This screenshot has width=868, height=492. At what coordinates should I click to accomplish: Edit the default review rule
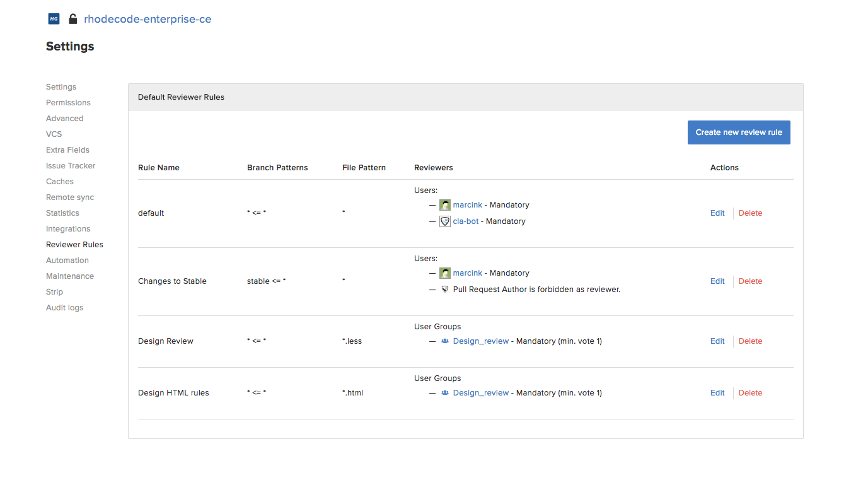click(x=717, y=213)
